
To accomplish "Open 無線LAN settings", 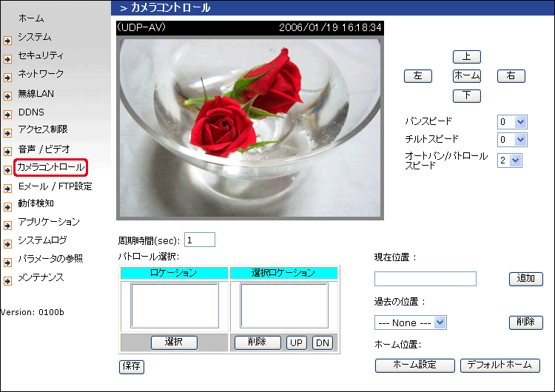I will click(x=36, y=93).
